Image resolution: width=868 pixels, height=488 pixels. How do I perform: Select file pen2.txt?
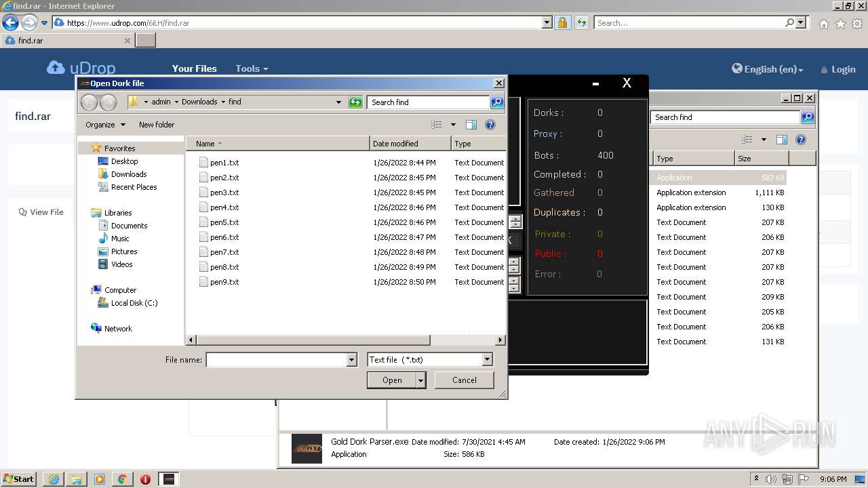[219, 178]
